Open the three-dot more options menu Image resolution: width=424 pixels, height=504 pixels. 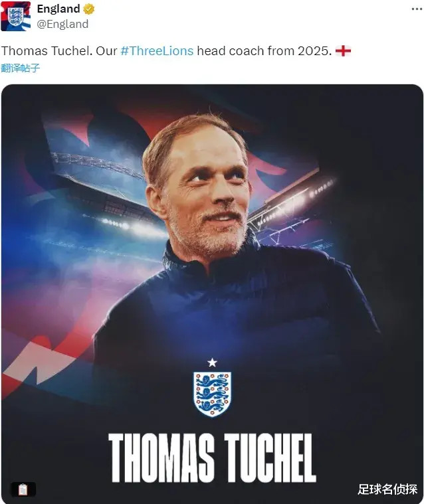click(417, 9)
